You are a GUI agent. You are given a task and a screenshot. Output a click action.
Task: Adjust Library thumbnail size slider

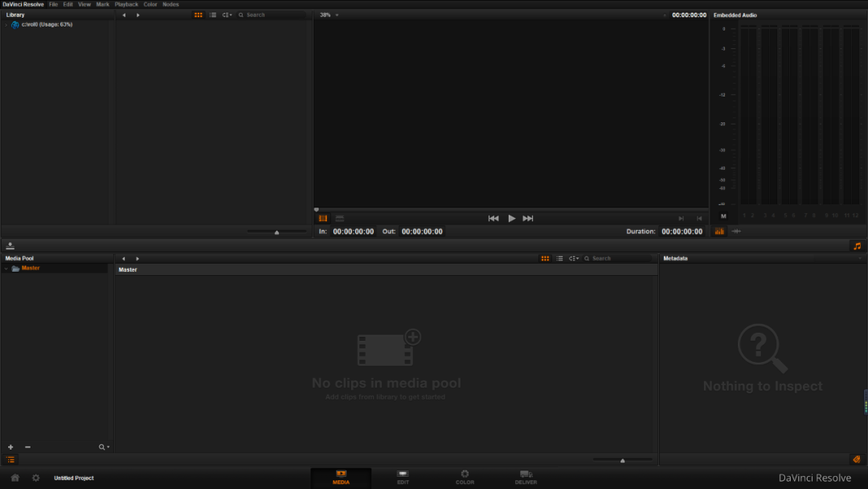276,232
